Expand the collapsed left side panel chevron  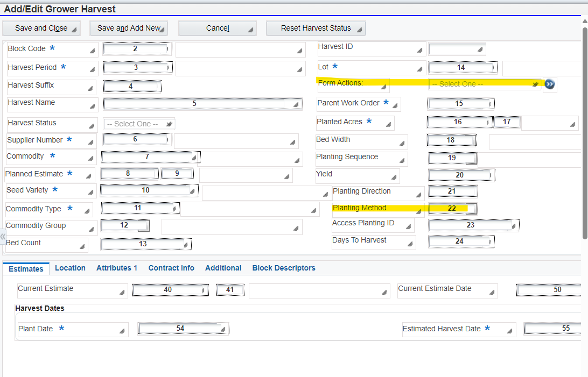tap(3, 237)
